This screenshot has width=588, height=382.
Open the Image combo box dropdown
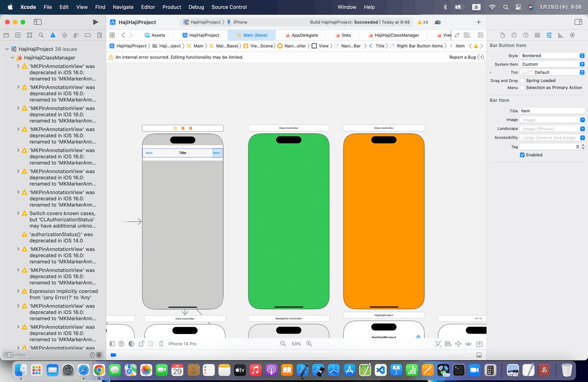(582, 120)
